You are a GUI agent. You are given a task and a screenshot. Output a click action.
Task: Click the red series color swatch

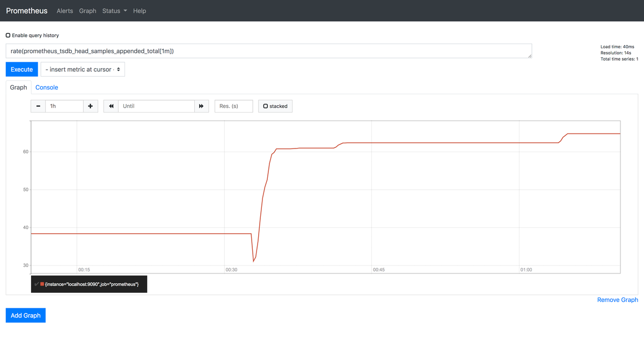pyautogui.click(x=42, y=284)
